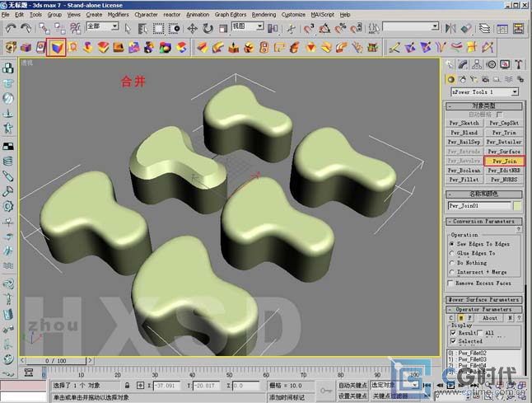Open the Create menu
Image resolution: width=532 pixels, height=403 pixels.
94,15
